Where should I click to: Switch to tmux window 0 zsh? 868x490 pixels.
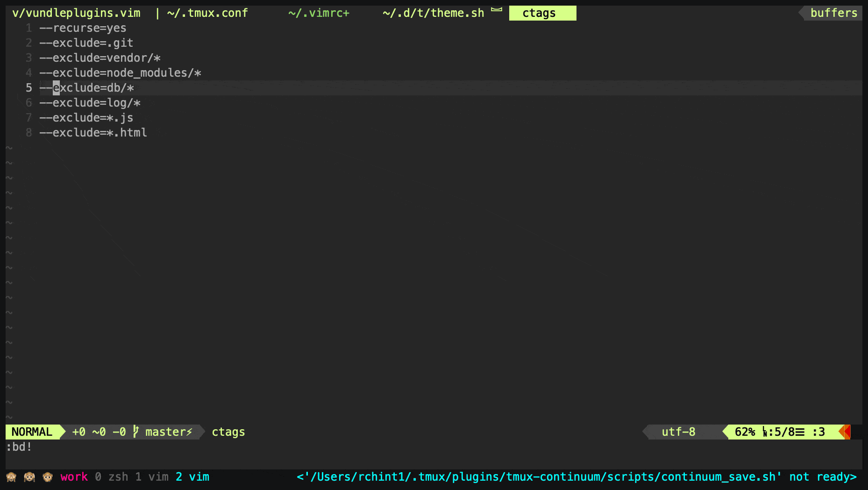pyautogui.click(x=111, y=477)
